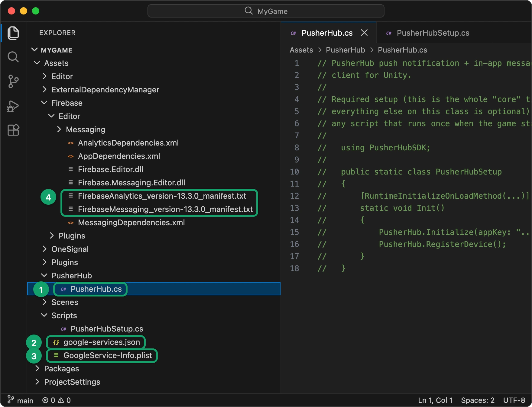Screen dimensions: 532x407
Task: Open the Extensions view icon
Action: [13, 130]
